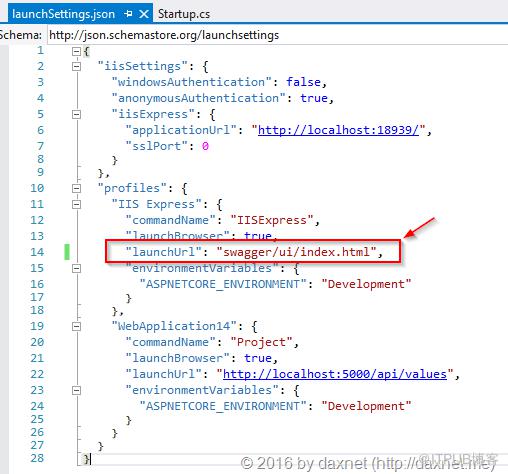Screen dimensions: 508x474
Task: Click the "anonymousAuthentication" key
Action: click(x=198, y=98)
